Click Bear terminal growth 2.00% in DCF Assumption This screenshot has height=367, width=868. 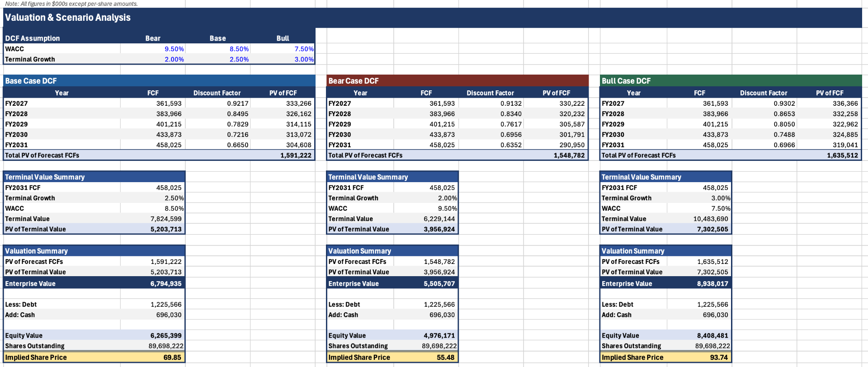(174, 59)
